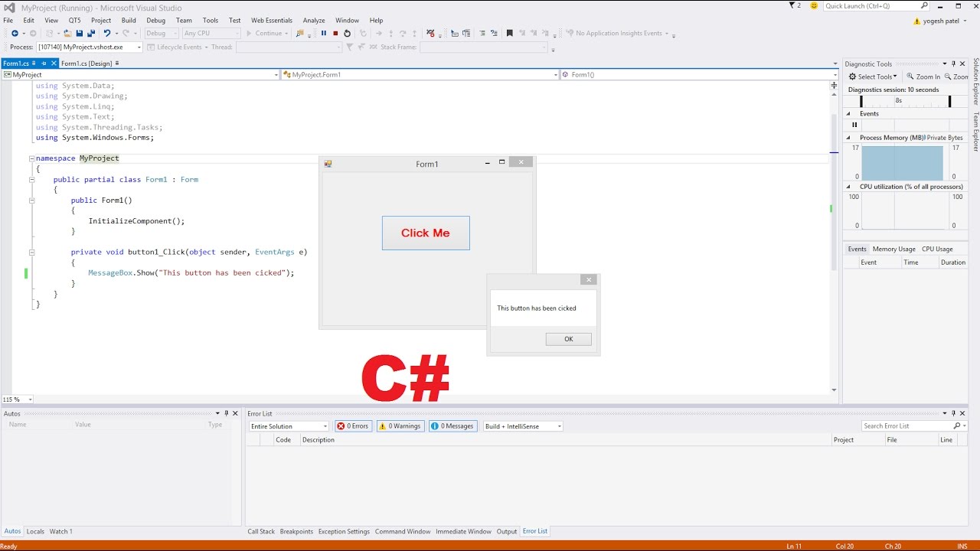980x551 pixels.
Task: Click the "Click Me" button on Form1
Action: (426, 233)
